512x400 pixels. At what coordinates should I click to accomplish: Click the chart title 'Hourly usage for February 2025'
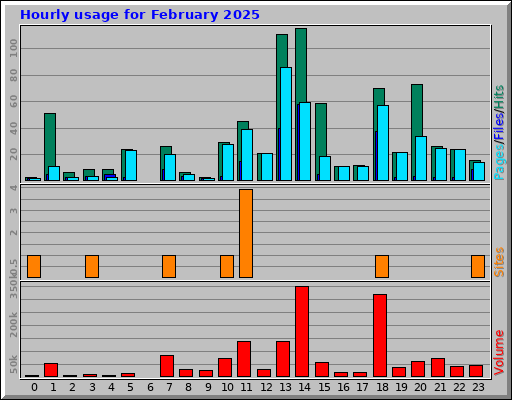click(x=140, y=15)
